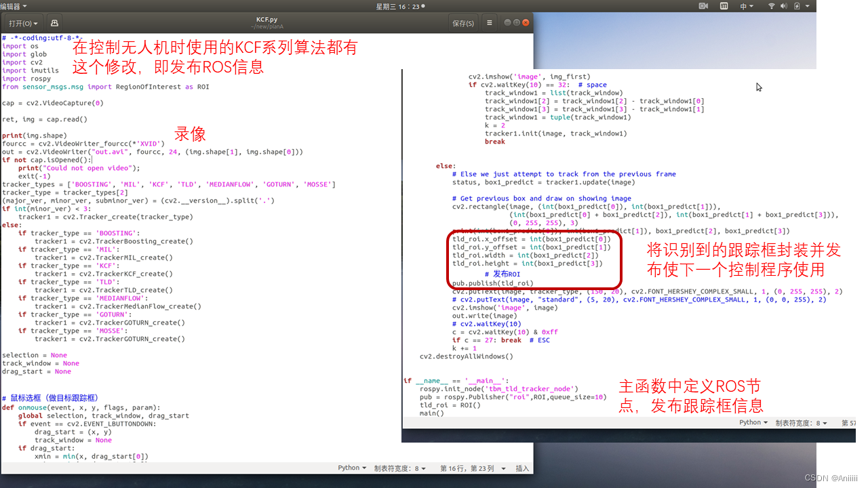Click the KCF.py window title
This screenshot has width=868, height=488.
pos(267,19)
